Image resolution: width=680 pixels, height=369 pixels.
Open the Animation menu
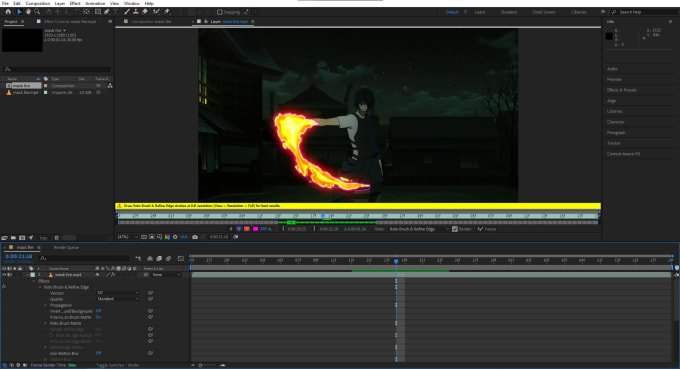(x=95, y=3)
